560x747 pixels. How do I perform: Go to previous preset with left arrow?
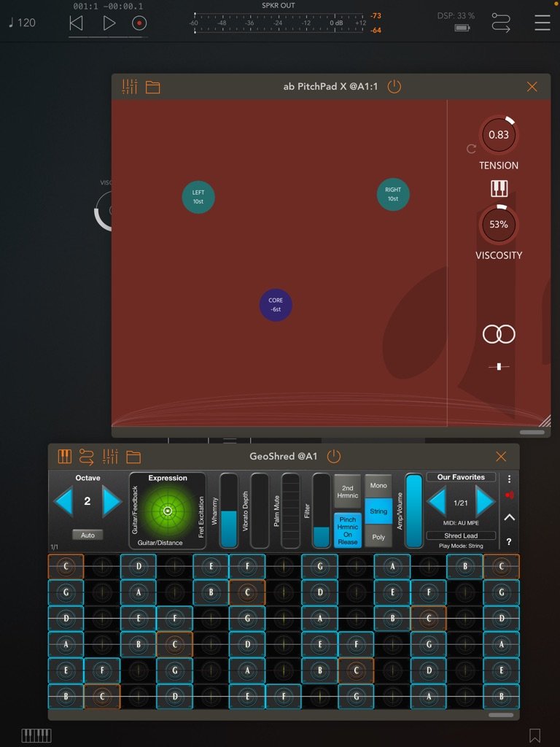(x=437, y=501)
